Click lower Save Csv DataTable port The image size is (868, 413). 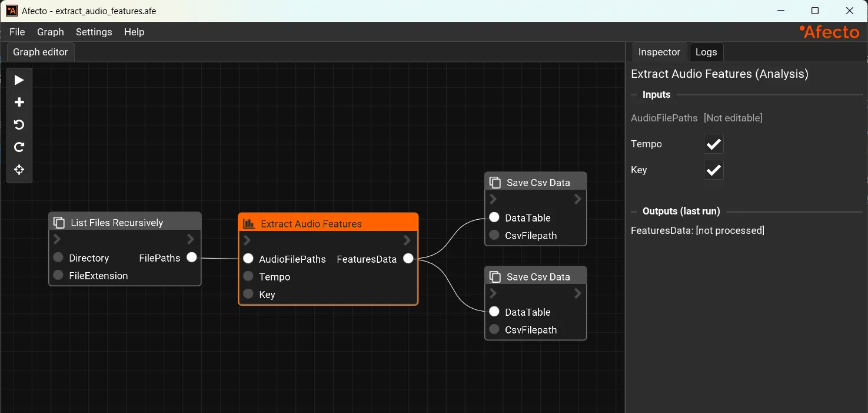pos(494,312)
